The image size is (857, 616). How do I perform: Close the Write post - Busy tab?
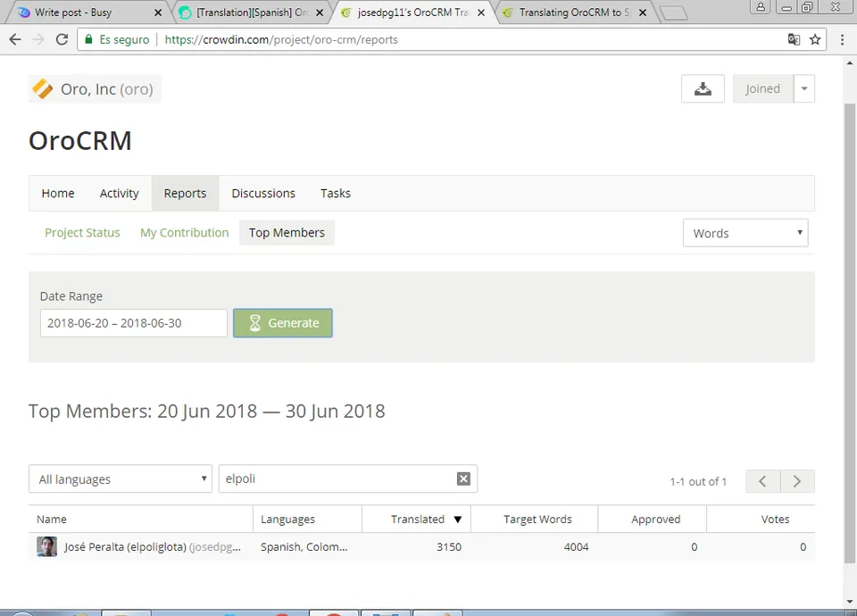tap(158, 12)
